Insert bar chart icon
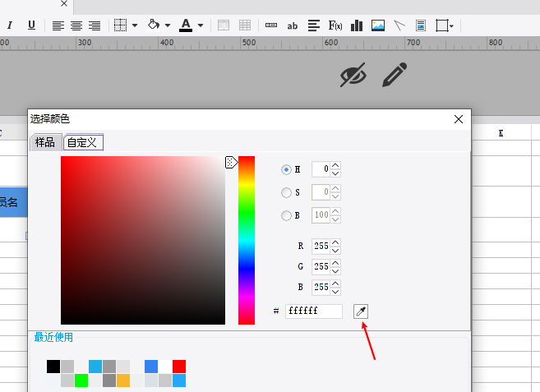Viewport: 540px width, 392px height. [x=357, y=25]
